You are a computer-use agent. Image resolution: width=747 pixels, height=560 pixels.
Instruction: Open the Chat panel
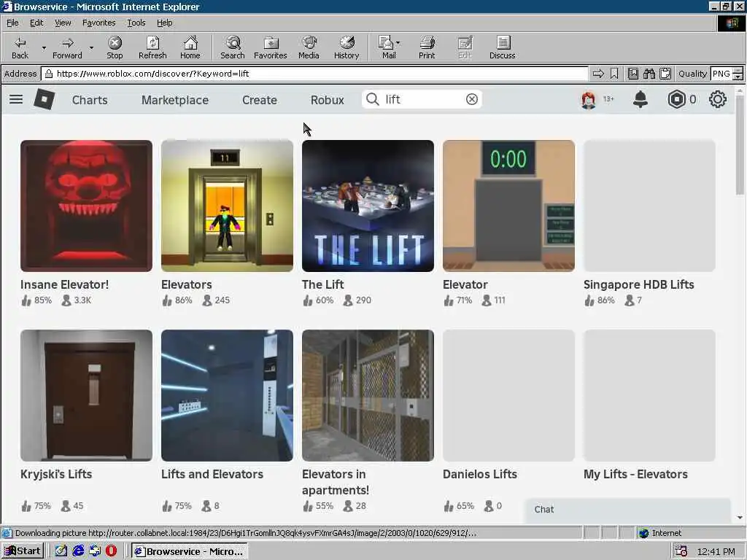click(628, 510)
